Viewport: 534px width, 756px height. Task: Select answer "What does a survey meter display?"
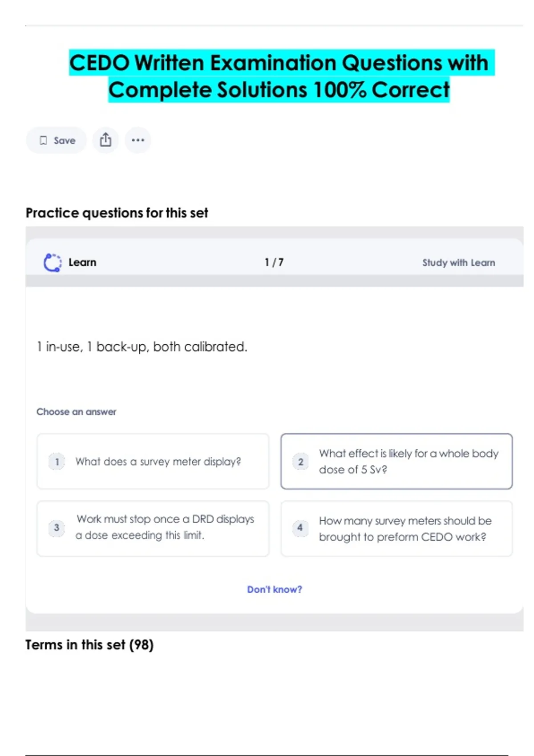pos(158,462)
